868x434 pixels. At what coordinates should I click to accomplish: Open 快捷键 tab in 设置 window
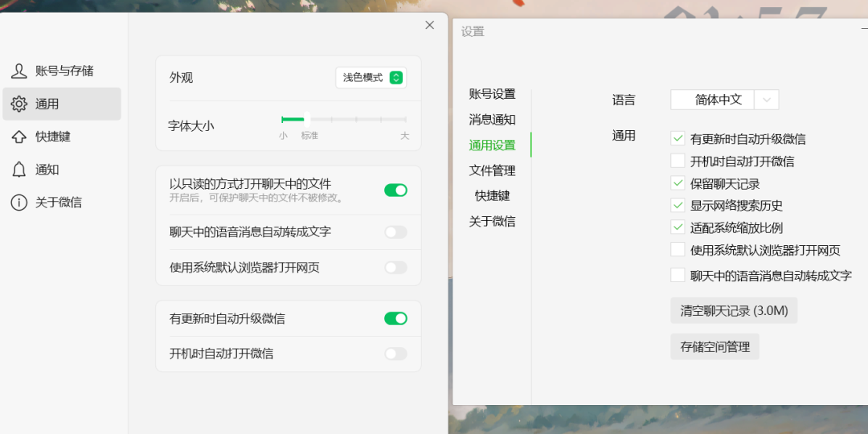[492, 195]
